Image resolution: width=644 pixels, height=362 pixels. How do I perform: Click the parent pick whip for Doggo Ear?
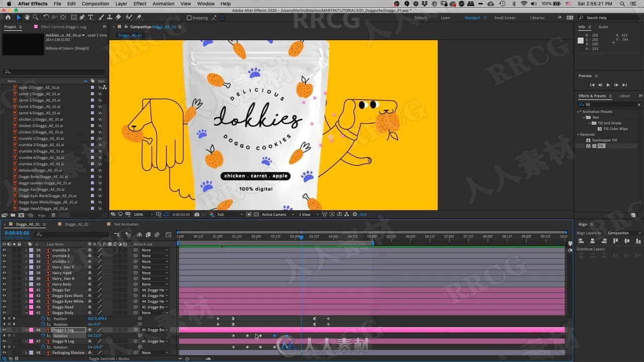[x=136, y=290]
